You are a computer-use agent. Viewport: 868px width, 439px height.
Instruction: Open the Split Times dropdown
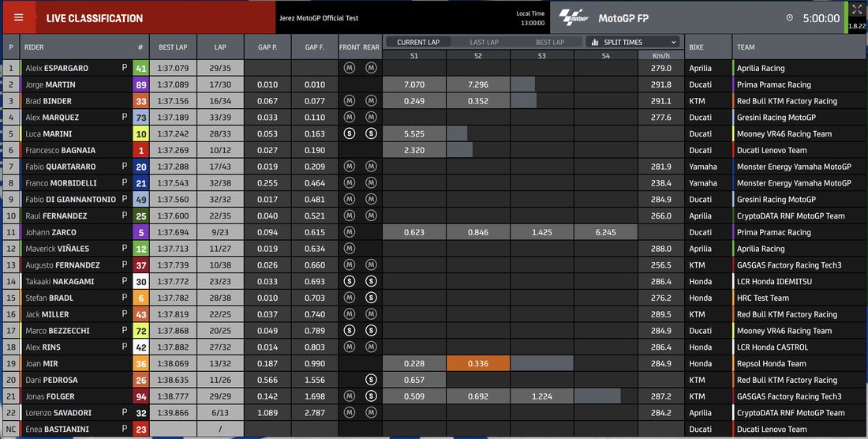pyautogui.click(x=633, y=42)
